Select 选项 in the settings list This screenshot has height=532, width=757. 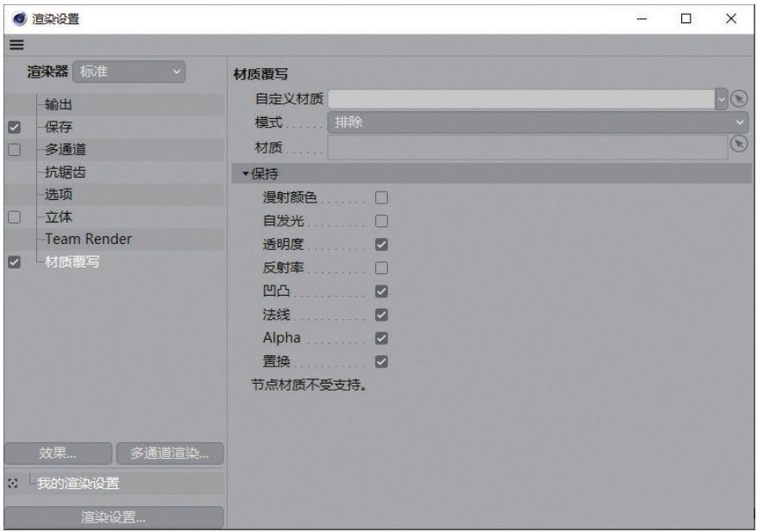[58, 195]
